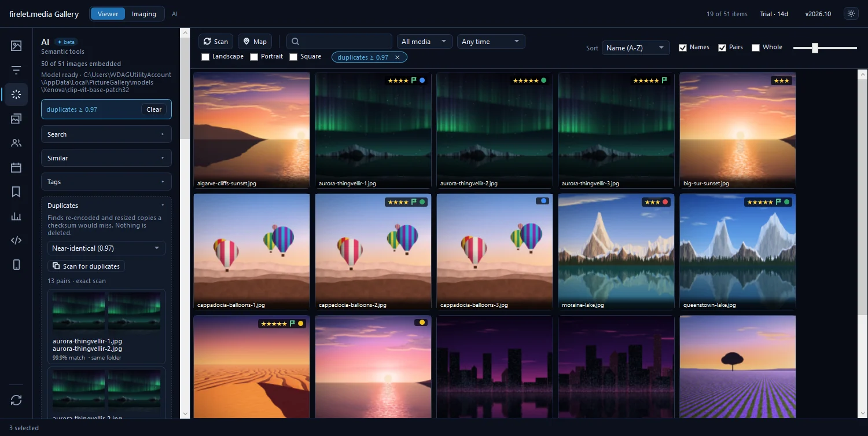868x436 pixels.
Task: Expand the Similar section
Action: [106, 158]
